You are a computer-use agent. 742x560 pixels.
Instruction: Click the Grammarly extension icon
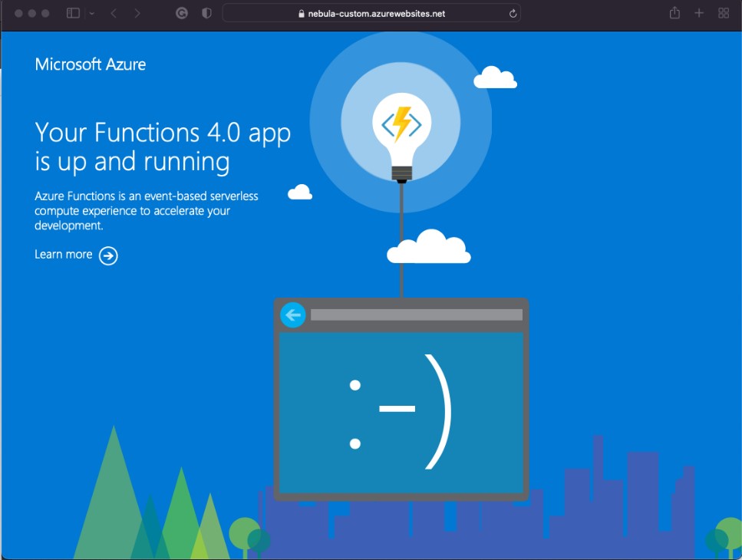182,13
